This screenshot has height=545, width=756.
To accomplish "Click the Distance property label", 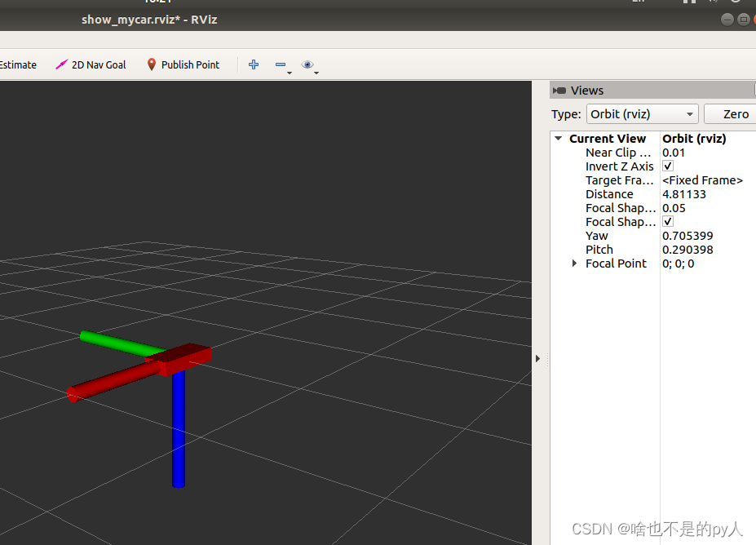I will [x=609, y=194].
